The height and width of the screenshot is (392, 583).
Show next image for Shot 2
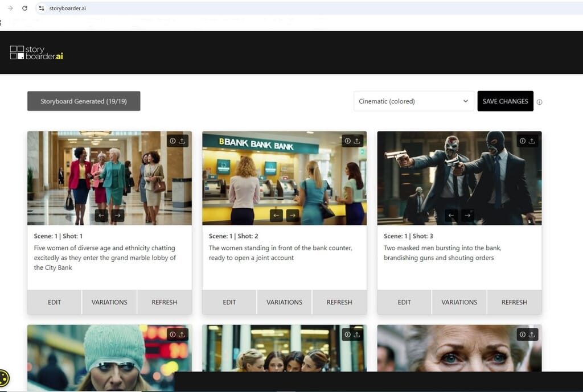pyautogui.click(x=292, y=215)
